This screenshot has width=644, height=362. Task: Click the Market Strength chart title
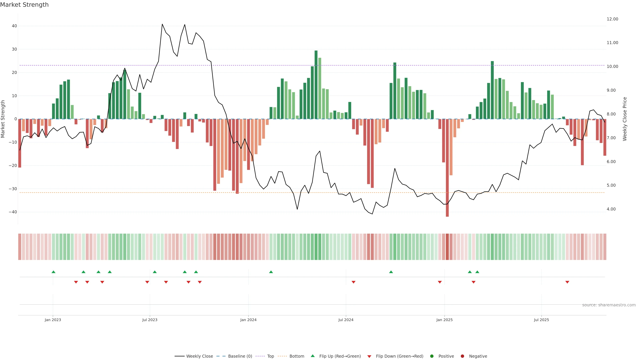coord(24,5)
